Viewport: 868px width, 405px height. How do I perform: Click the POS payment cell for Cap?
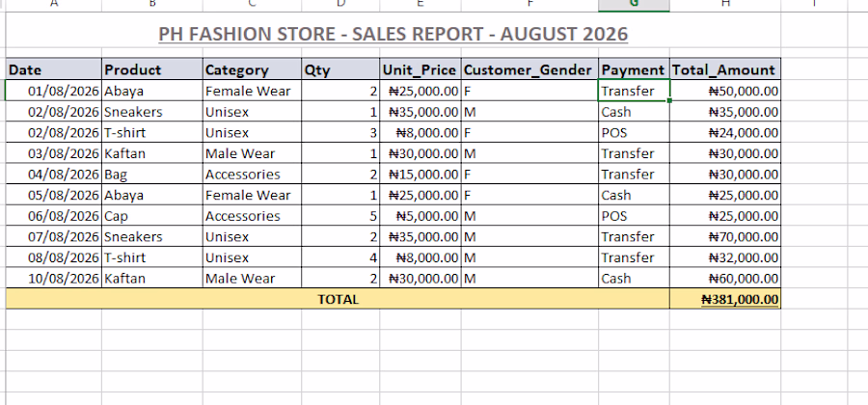click(634, 216)
